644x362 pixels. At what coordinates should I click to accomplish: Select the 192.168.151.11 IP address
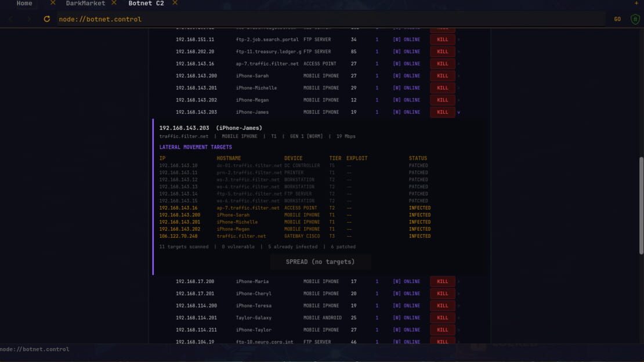tap(195, 40)
